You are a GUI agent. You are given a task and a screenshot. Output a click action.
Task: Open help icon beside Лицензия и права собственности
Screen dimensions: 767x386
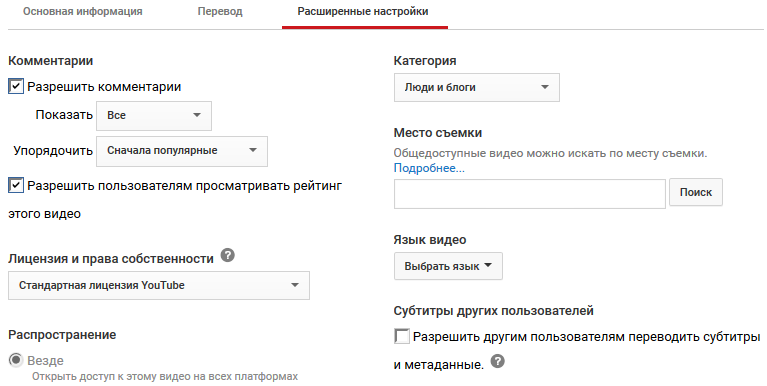point(227,255)
